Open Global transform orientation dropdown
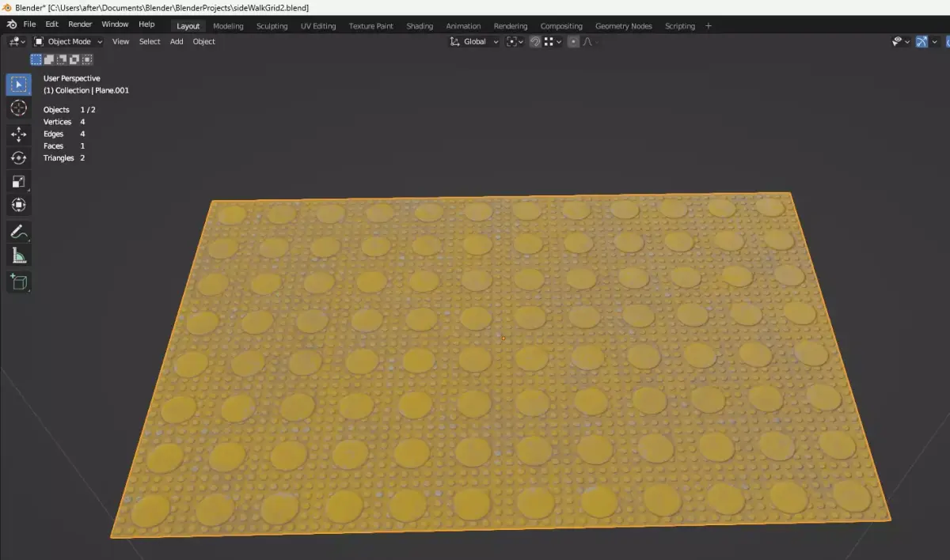Image resolution: width=950 pixels, height=560 pixels. (473, 42)
